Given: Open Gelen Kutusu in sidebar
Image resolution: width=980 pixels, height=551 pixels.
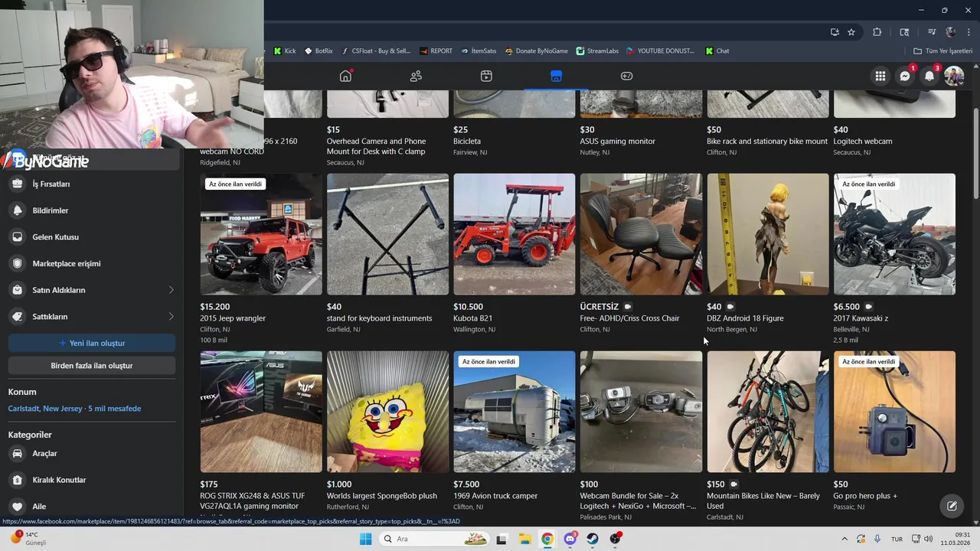Looking at the screenshot, I should pos(92,237).
